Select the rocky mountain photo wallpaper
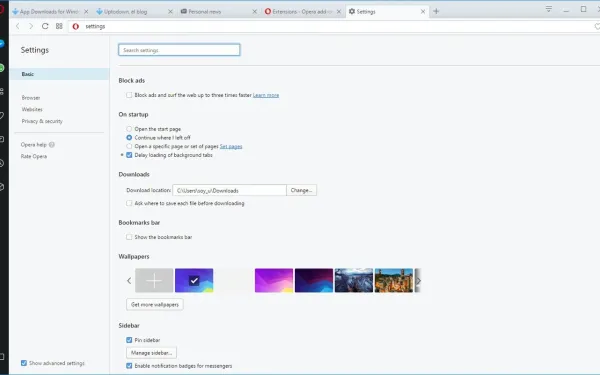This screenshot has width=600, height=375. tap(354, 280)
